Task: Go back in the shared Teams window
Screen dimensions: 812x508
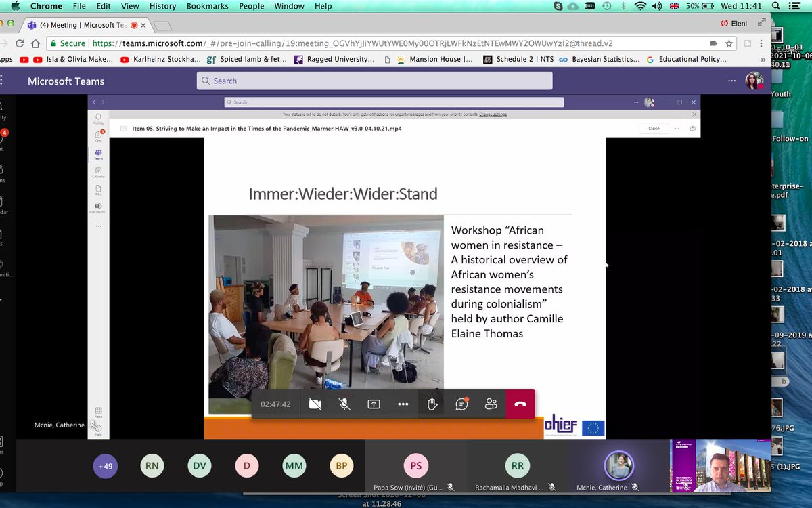Action: click(94, 102)
